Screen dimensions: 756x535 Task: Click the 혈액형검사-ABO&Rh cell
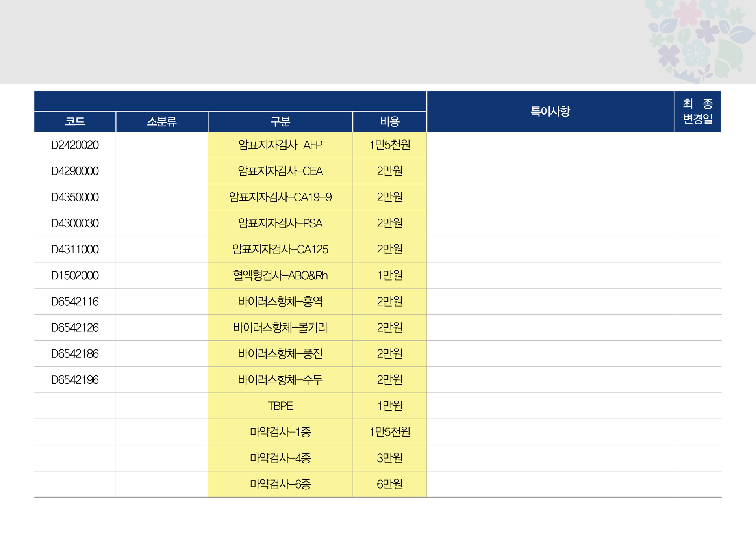coord(280,275)
